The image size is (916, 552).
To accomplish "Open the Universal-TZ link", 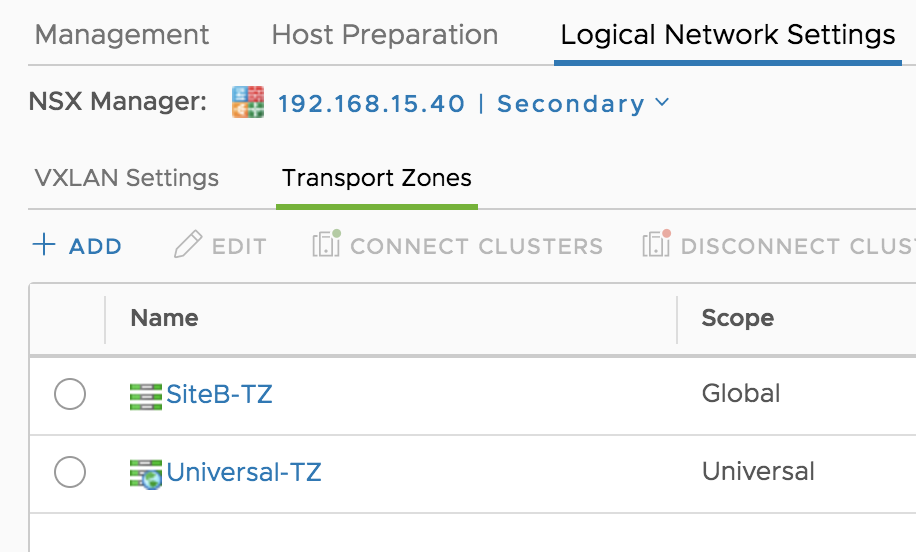I will (244, 472).
